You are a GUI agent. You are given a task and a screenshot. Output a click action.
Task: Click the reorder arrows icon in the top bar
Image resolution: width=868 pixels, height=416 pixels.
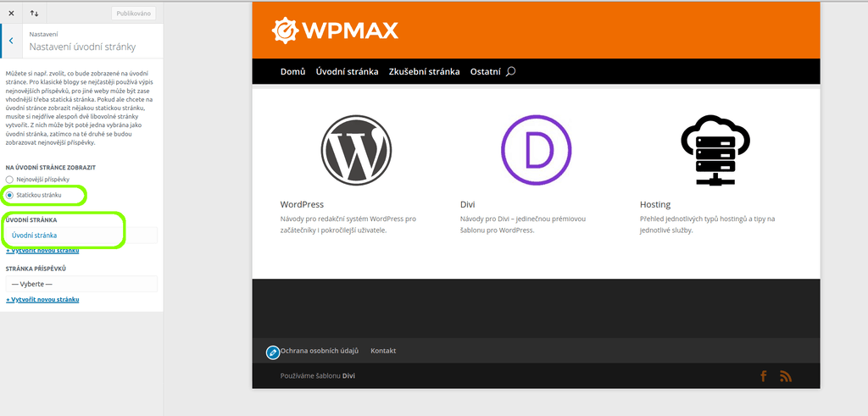click(x=34, y=14)
